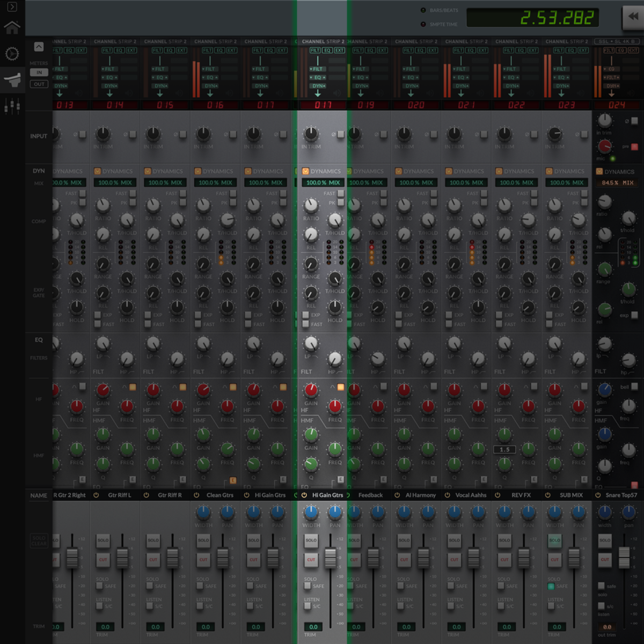Toggle Solo Safe on the SUB MIX channel
This screenshot has width=644, height=644.
[x=551, y=587]
